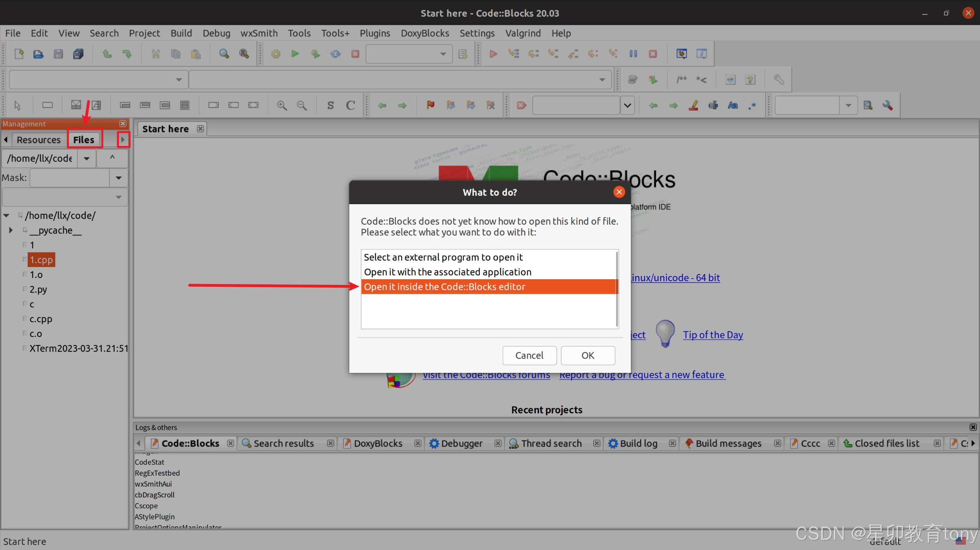Click the Build gear icon

tap(276, 54)
